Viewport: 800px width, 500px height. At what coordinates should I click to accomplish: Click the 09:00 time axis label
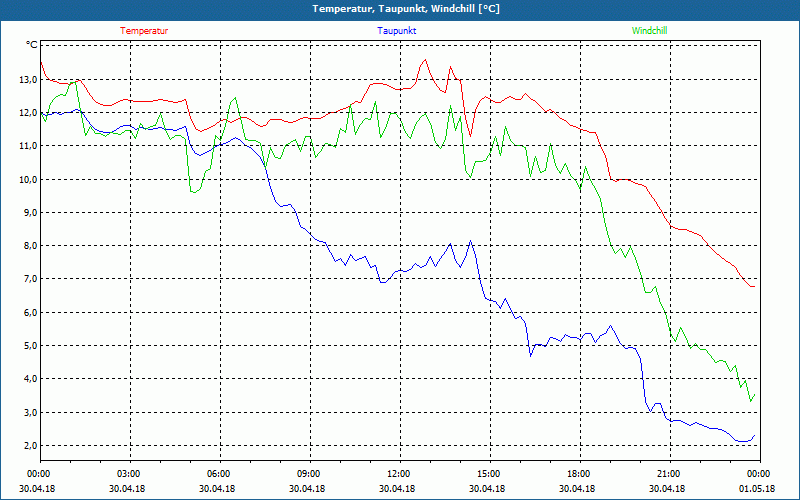(307, 474)
